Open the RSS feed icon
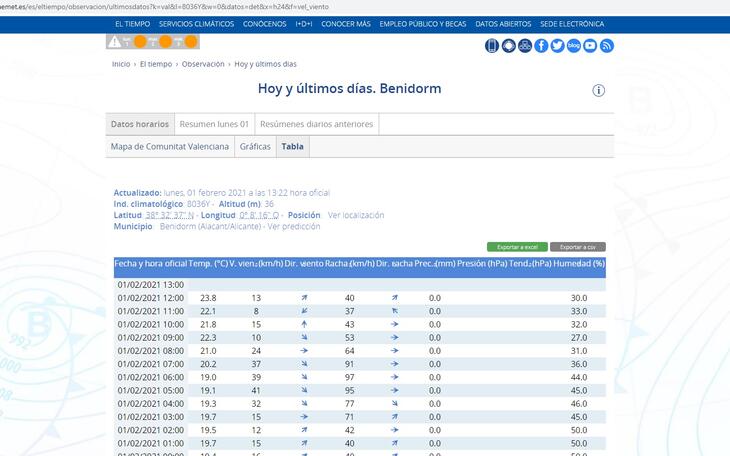The width and height of the screenshot is (730, 456). point(606,46)
